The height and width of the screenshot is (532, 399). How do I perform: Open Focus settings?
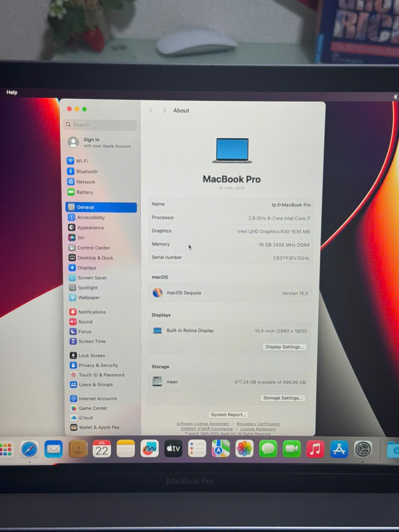(x=81, y=331)
